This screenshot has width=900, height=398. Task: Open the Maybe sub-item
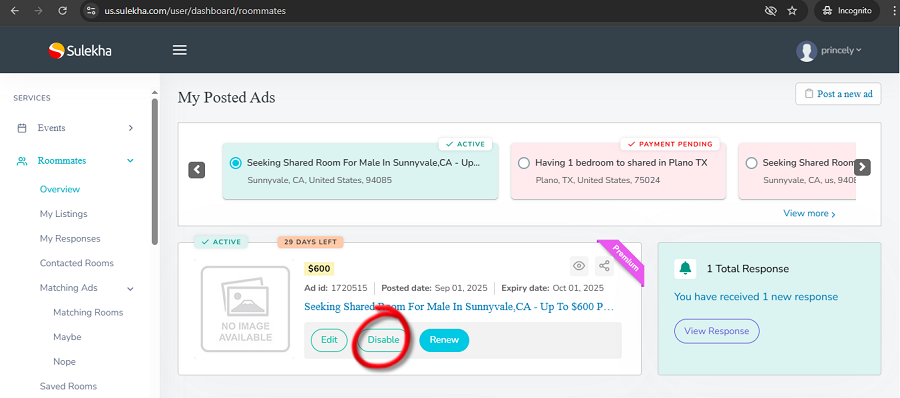click(67, 337)
